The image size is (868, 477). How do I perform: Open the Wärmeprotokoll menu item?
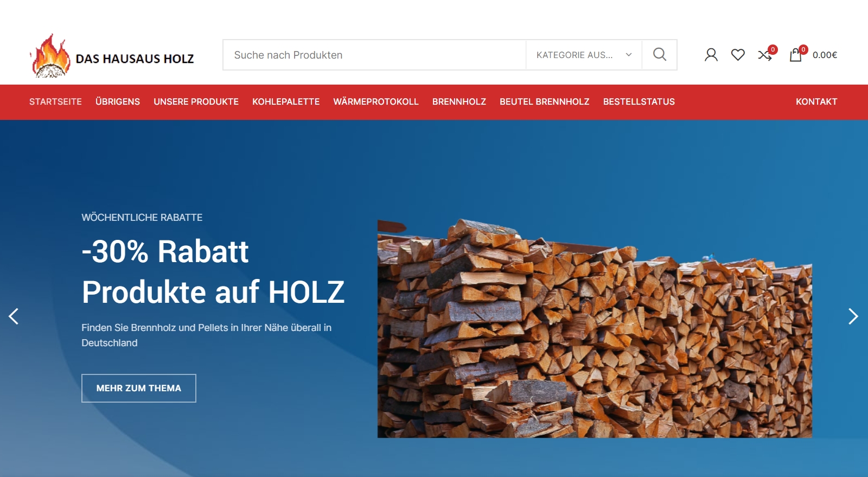[376, 102]
